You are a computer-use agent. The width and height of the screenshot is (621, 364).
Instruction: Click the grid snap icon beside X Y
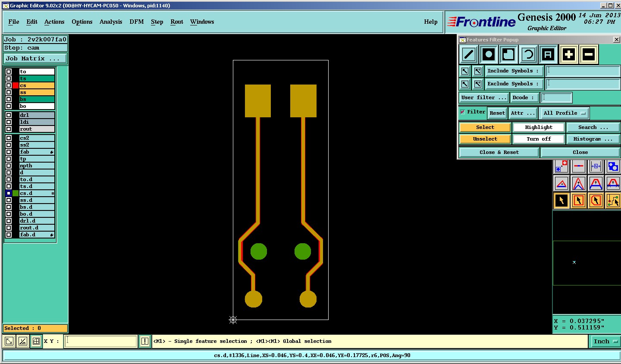tap(36, 341)
